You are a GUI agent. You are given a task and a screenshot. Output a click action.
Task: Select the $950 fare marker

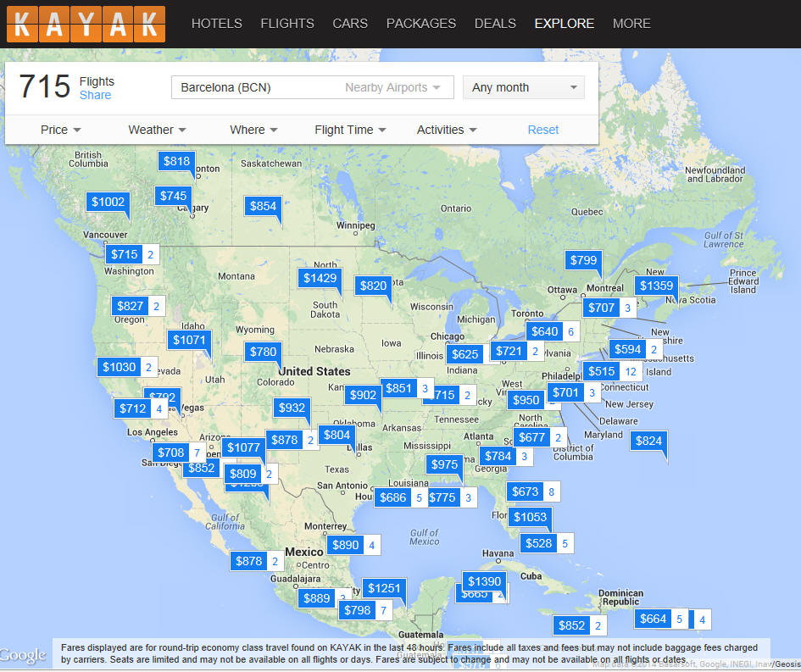pyautogui.click(x=526, y=400)
